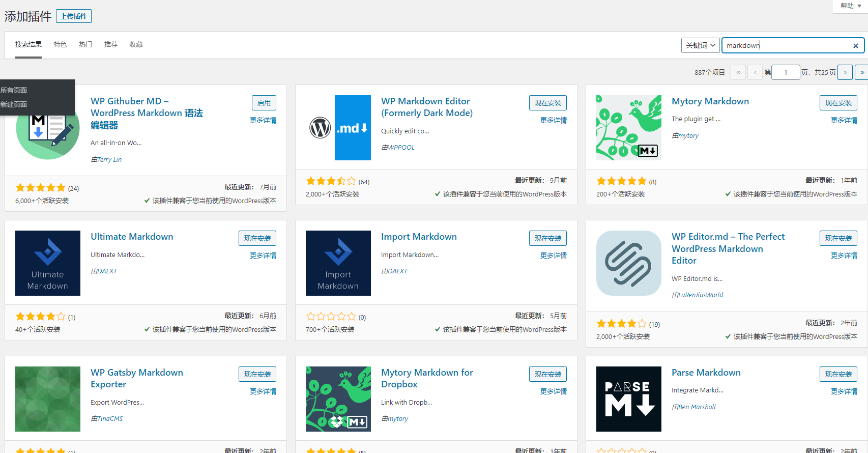View 更多详情 for Mytory Markdown for Dropbox
This screenshot has width=868, height=453.
coord(554,392)
